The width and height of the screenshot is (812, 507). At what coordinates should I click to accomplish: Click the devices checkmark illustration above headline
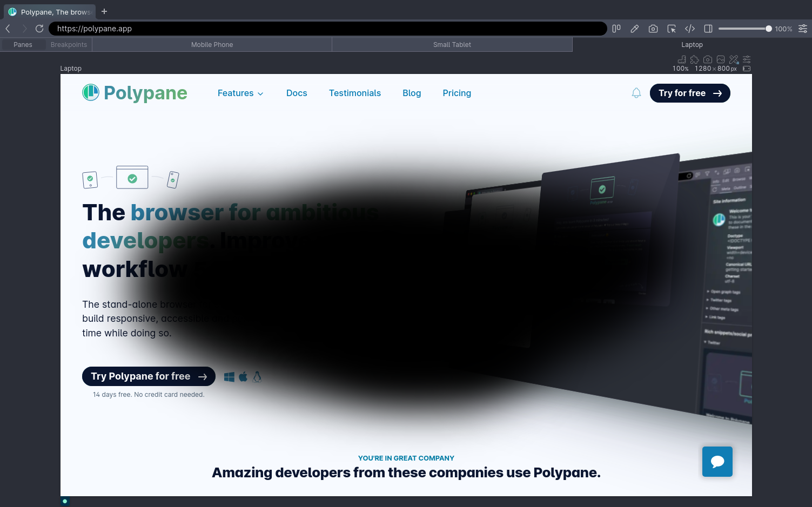click(x=131, y=178)
